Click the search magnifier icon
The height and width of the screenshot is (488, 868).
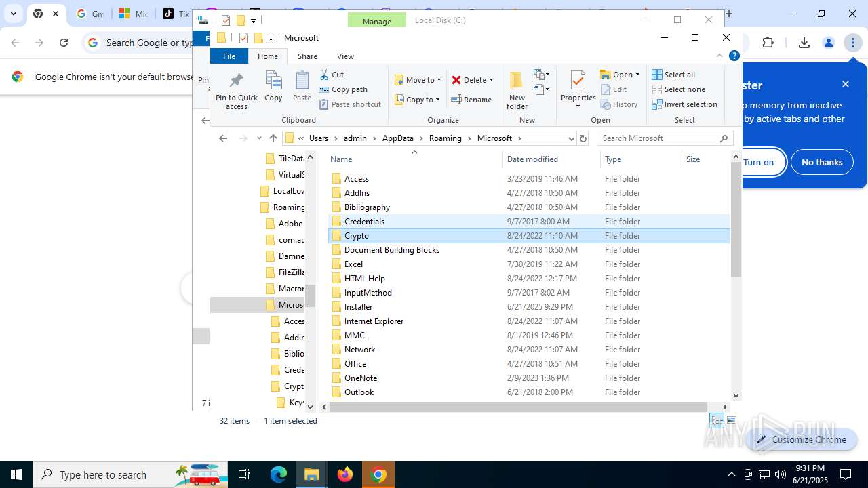click(x=724, y=138)
